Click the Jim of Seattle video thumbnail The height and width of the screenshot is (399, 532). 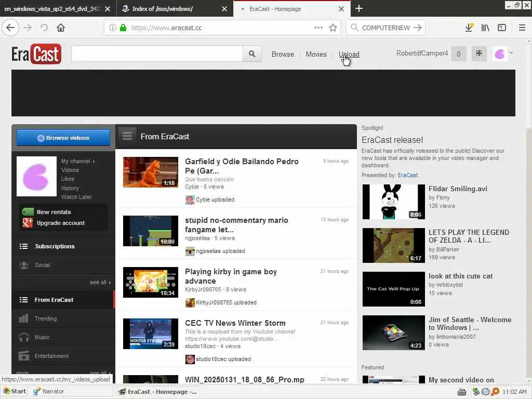coord(394,332)
